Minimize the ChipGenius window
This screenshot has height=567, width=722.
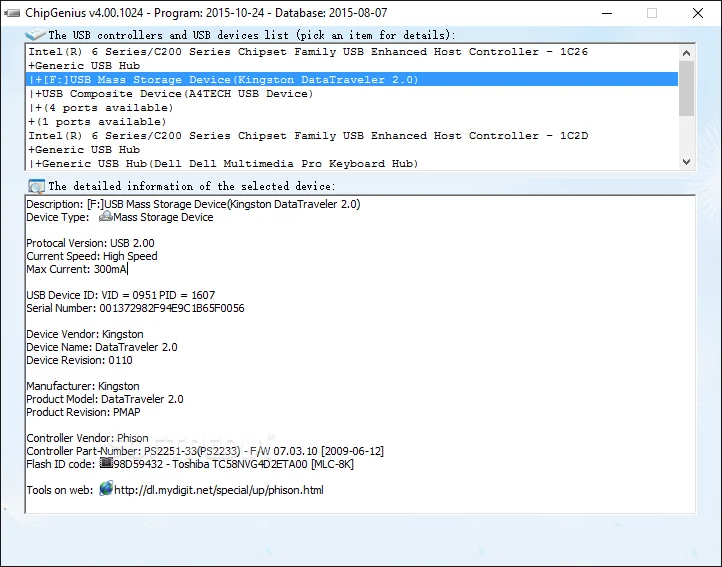click(x=607, y=13)
